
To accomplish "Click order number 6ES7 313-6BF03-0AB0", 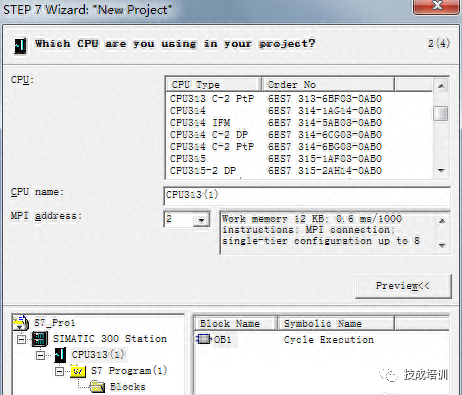I will tap(325, 99).
